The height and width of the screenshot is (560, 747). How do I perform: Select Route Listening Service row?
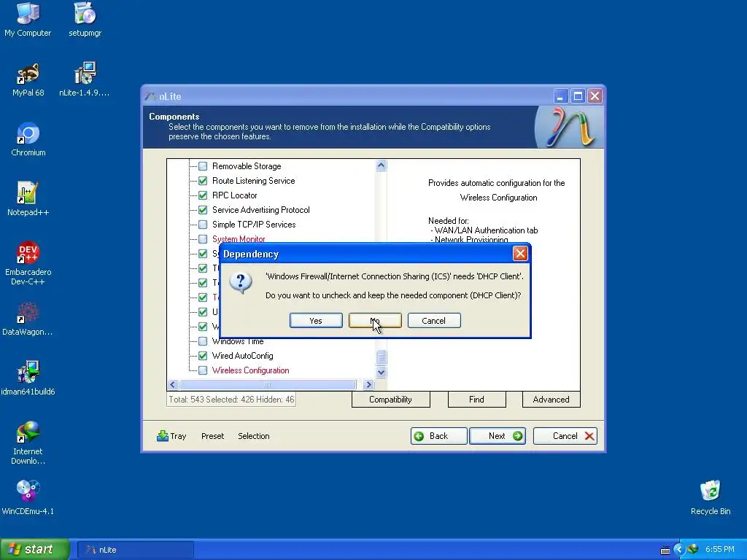pyautogui.click(x=253, y=181)
